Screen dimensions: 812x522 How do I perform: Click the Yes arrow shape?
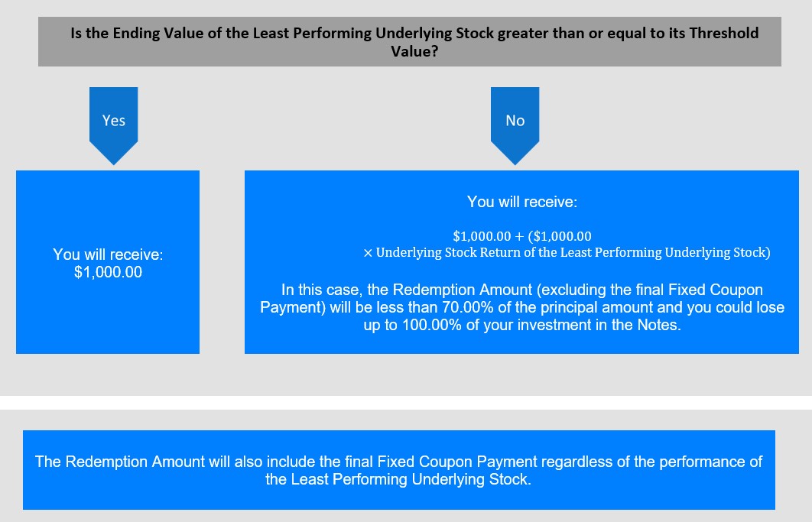(113, 126)
